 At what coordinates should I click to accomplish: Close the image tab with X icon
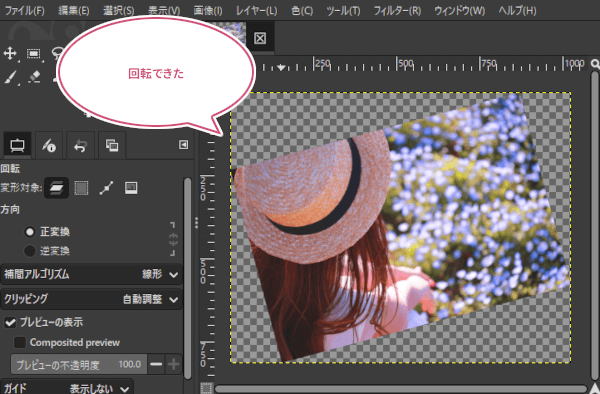click(260, 38)
